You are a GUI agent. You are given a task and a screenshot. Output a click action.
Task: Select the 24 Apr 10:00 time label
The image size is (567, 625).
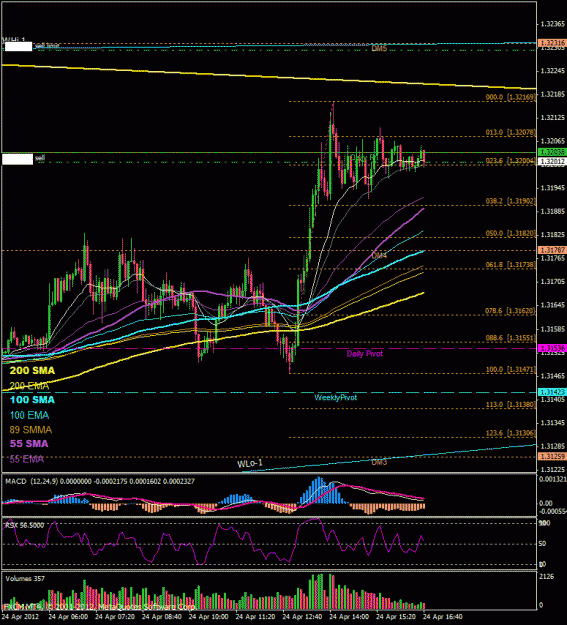[209, 617]
